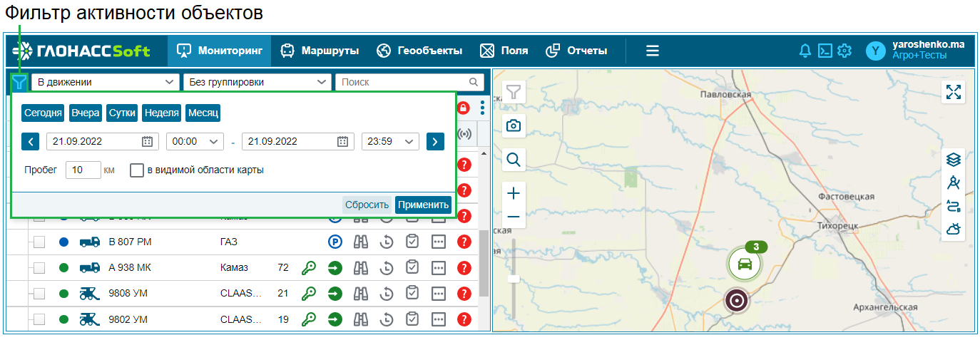Image resolution: width=980 pixels, height=345 pixels.
Task: Open the console terminal icon in header
Action: click(x=825, y=51)
